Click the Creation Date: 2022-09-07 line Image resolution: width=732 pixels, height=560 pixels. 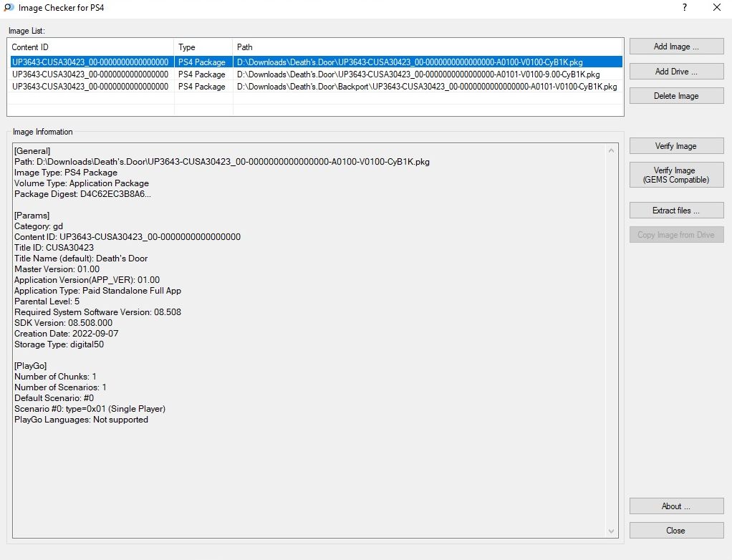click(x=67, y=334)
